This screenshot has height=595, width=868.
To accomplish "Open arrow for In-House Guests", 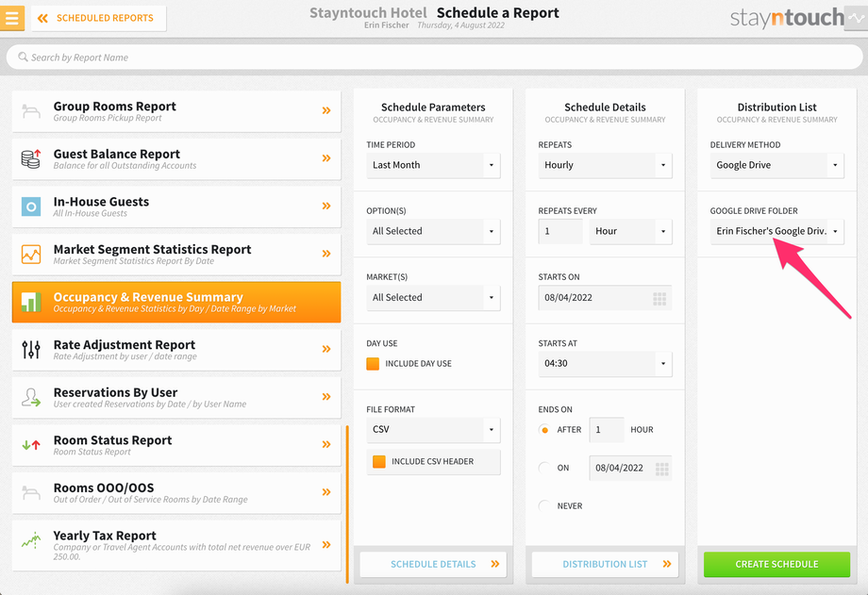I will click(x=326, y=206).
